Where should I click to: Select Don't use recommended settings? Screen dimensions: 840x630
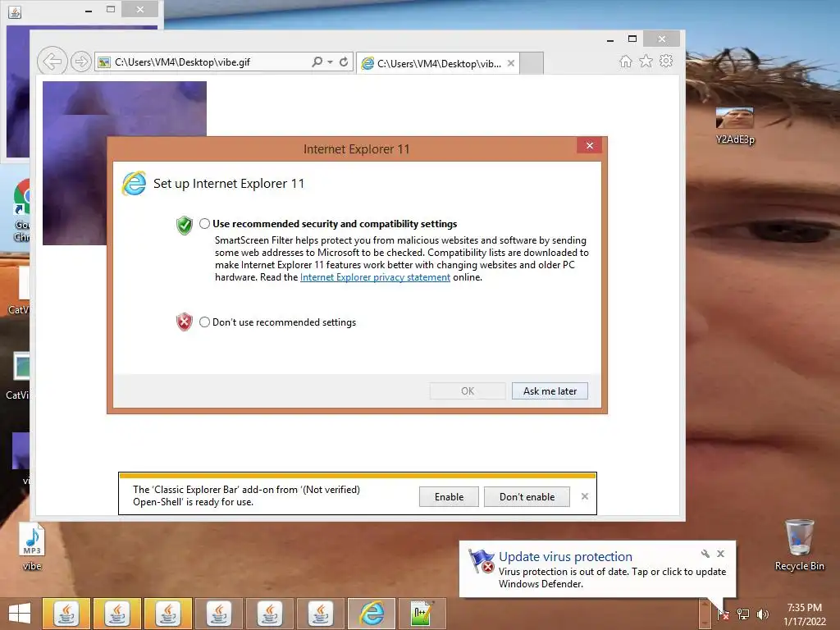tap(204, 322)
